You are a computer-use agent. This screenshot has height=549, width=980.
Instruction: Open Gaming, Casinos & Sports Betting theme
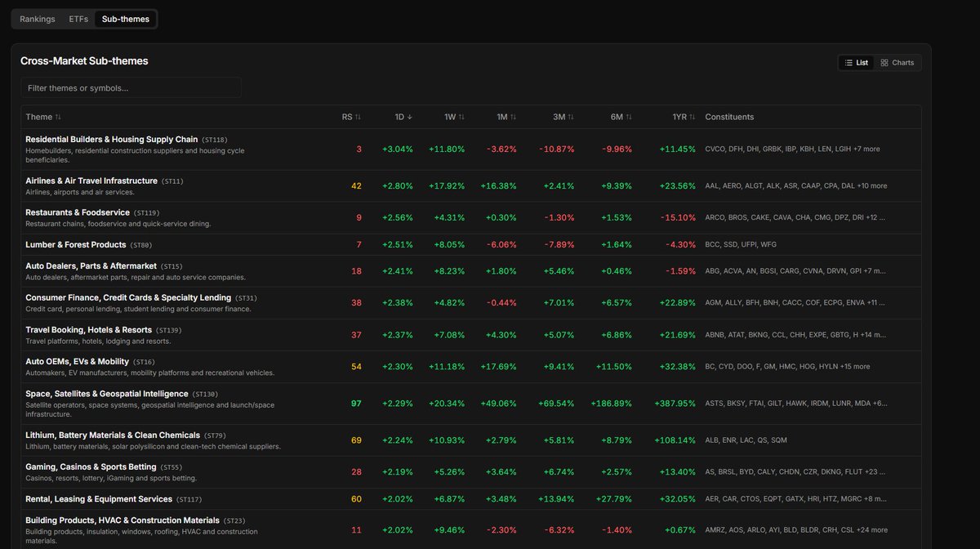pos(91,467)
